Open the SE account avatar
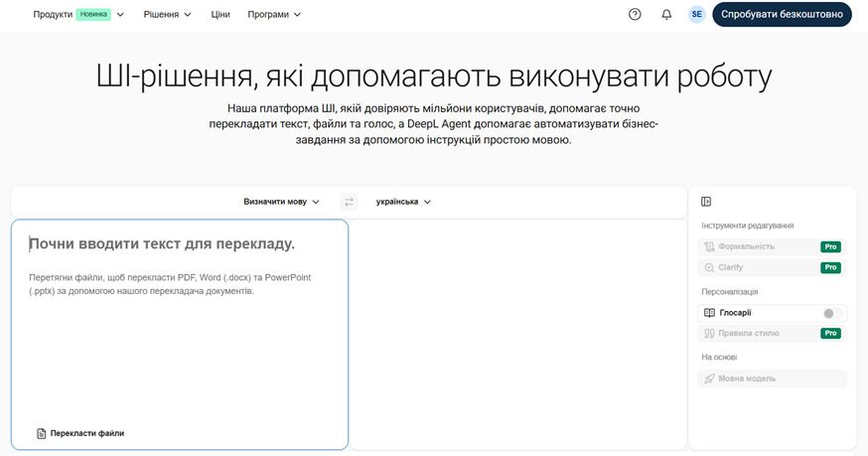The width and height of the screenshot is (868, 456). click(x=697, y=15)
